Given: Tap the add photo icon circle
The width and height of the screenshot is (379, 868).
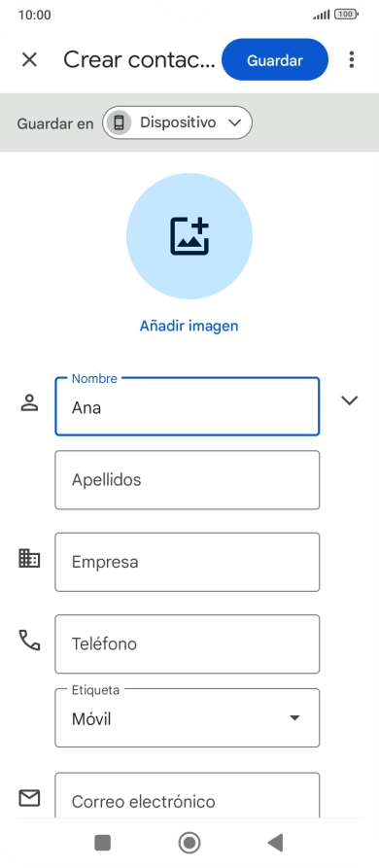Looking at the screenshot, I should pos(189,236).
